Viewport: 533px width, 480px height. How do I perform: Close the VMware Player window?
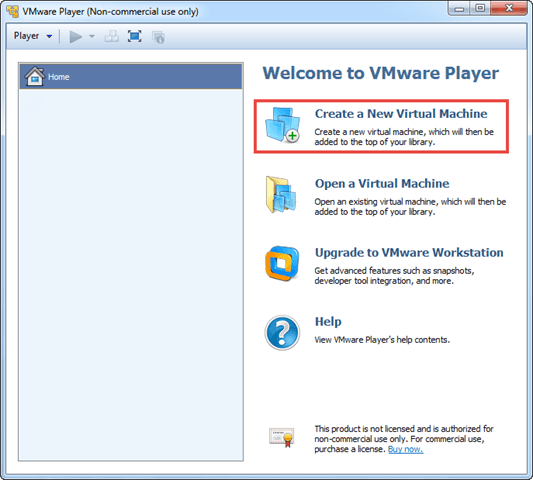pyautogui.click(x=509, y=8)
